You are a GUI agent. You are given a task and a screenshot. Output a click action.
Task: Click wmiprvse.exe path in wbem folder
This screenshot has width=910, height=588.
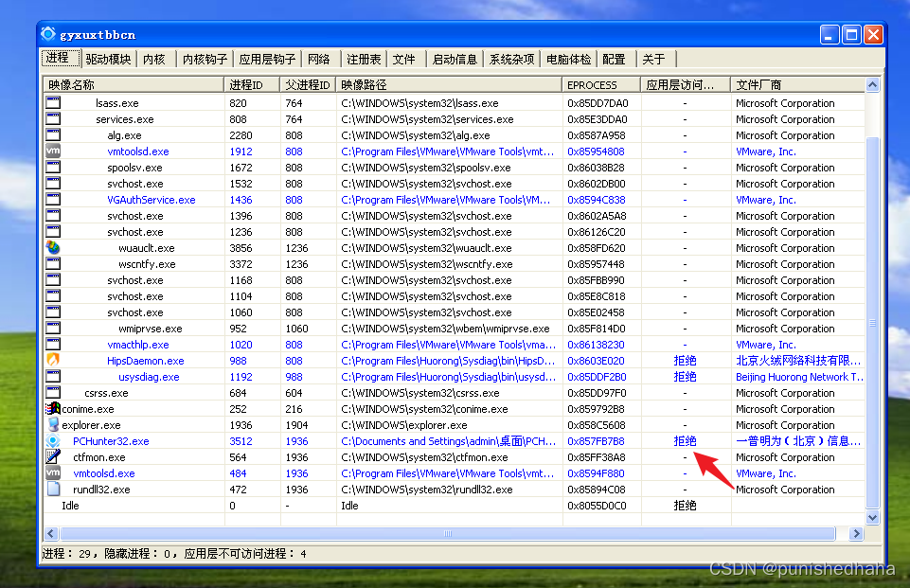point(445,329)
